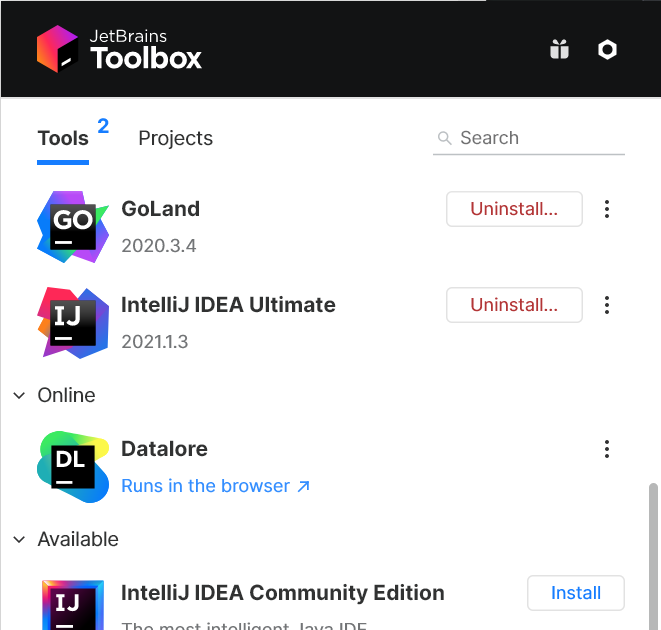Open Datalore three-dot options menu
This screenshot has height=630, width=661.
(607, 449)
